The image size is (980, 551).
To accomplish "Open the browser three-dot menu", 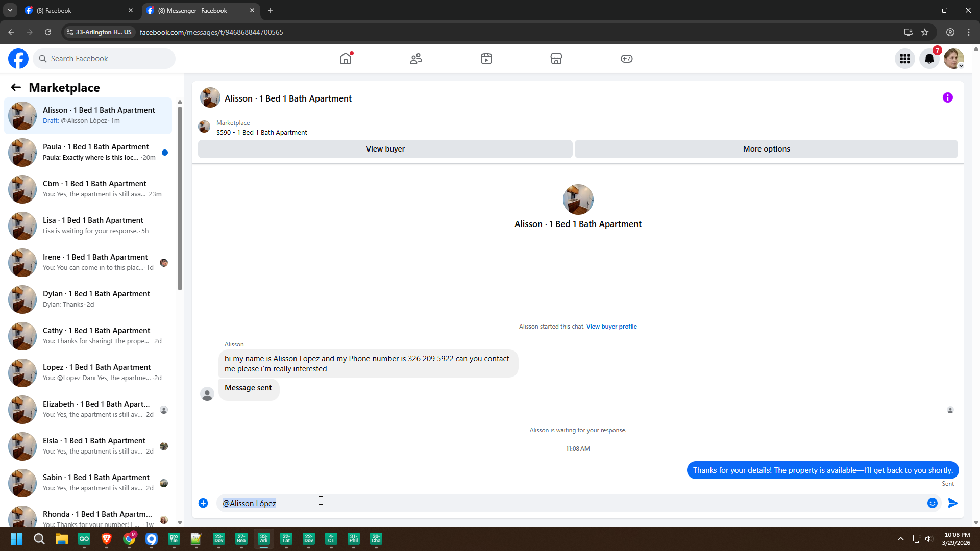I will (969, 32).
